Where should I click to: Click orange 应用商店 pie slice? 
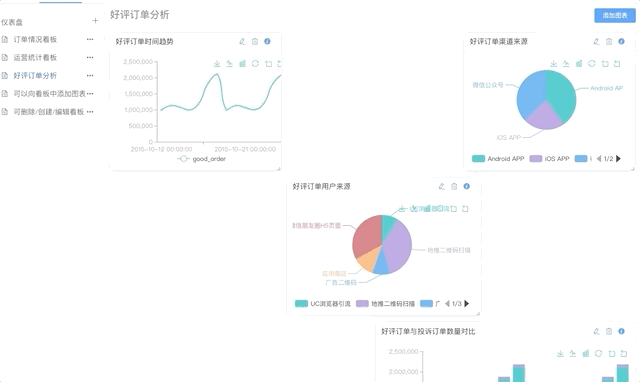pos(369,260)
